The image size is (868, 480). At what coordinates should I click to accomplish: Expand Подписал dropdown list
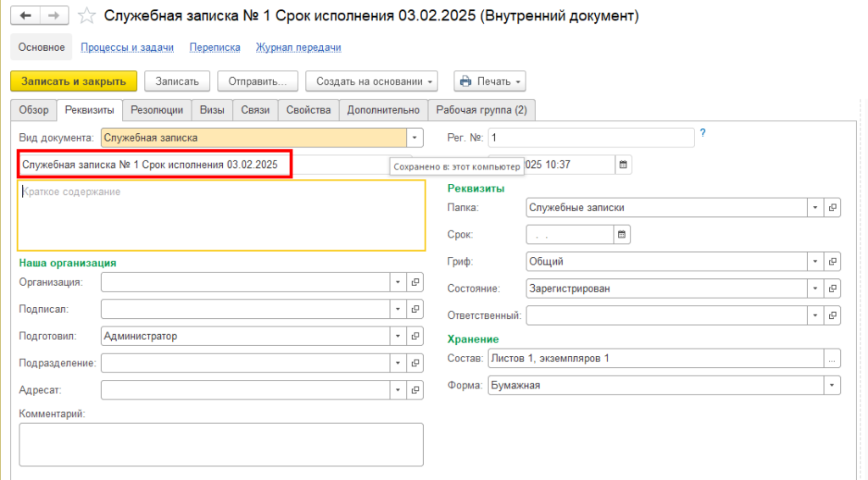(x=398, y=309)
